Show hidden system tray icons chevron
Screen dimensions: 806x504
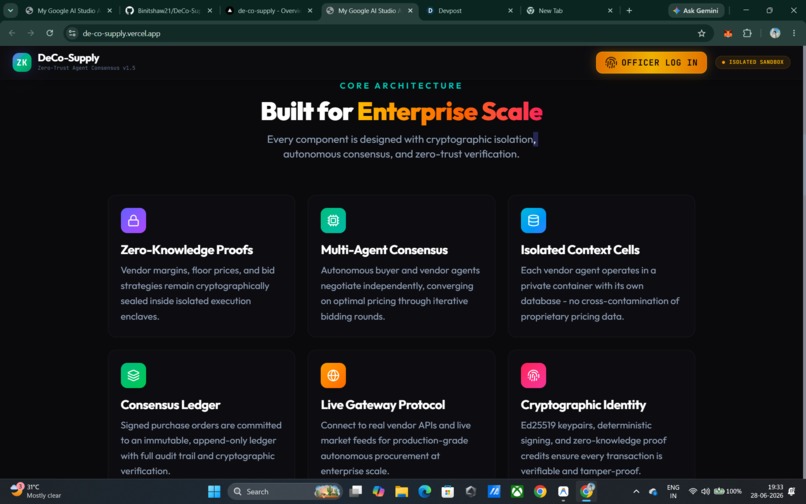coord(636,492)
